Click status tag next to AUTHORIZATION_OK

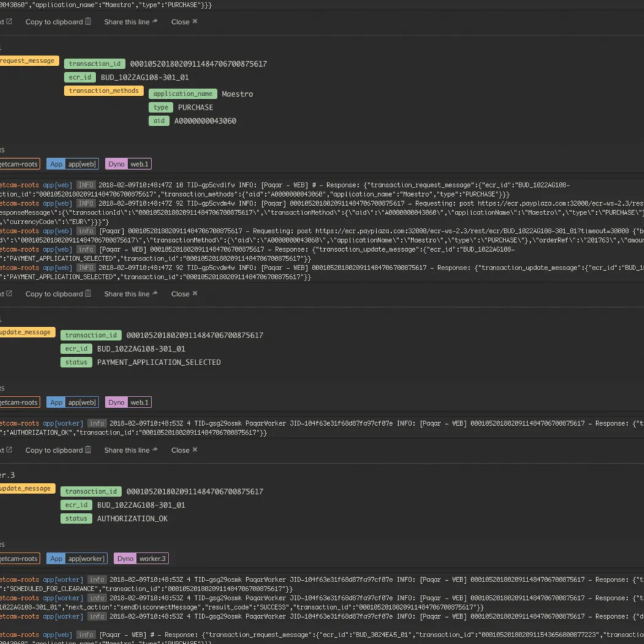[x=76, y=518]
